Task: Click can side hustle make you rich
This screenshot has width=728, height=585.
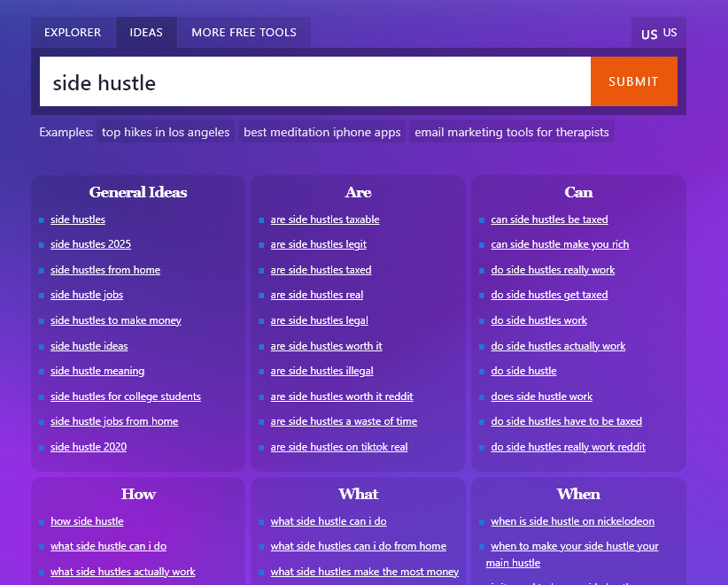Action: [560, 244]
